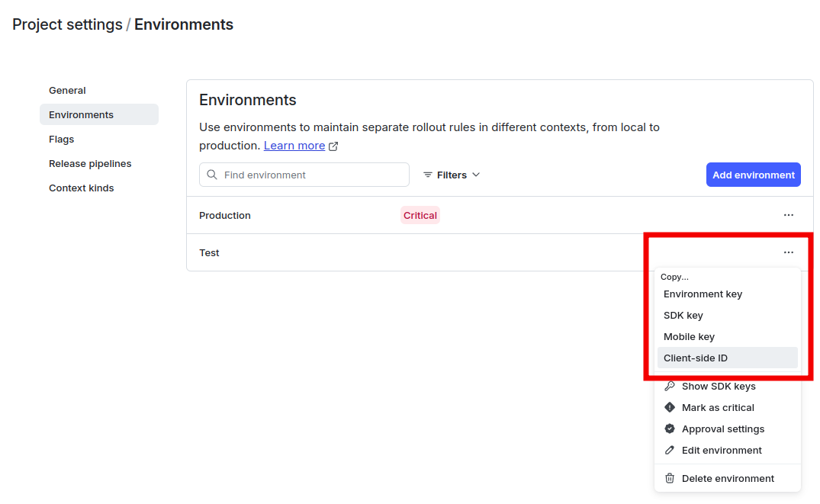Open the Flags settings section
This screenshot has width=820, height=504.
(x=60, y=139)
